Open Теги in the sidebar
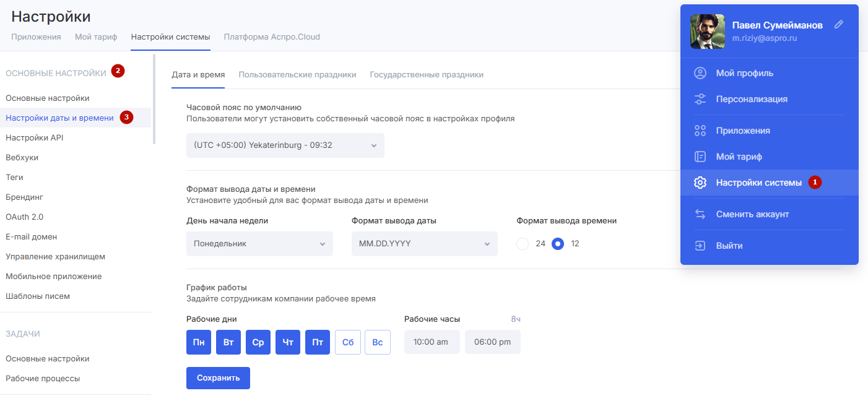The image size is (868, 401). (x=14, y=177)
